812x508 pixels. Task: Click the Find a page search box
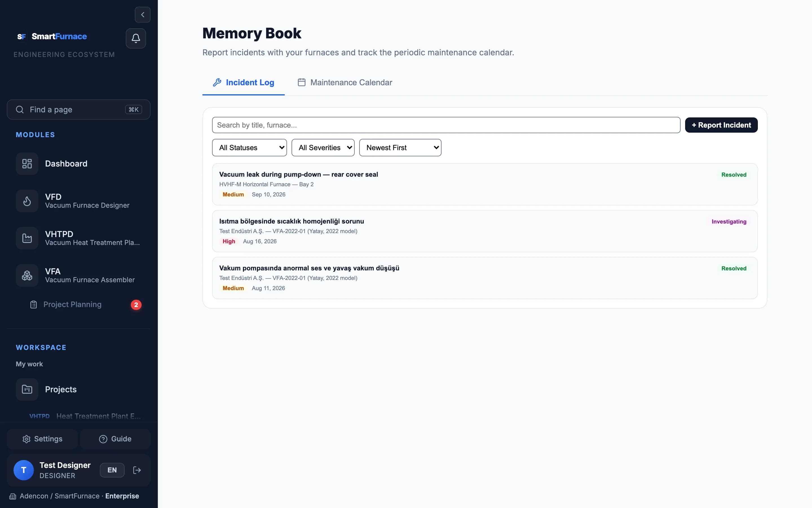click(x=78, y=110)
